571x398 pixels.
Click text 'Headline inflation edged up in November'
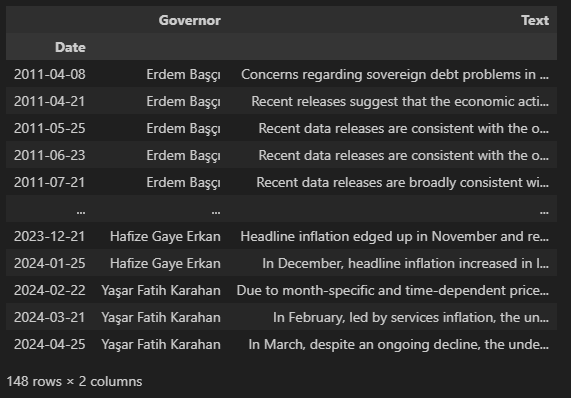point(394,236)
